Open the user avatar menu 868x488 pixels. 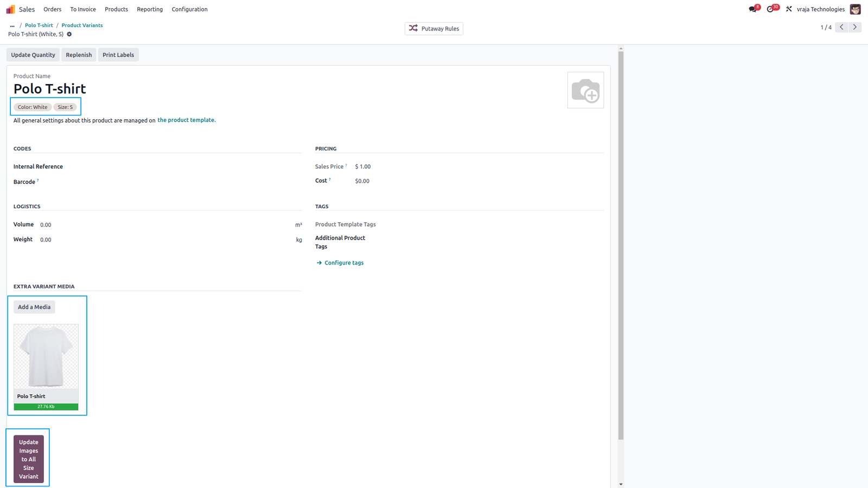point(856,9)
